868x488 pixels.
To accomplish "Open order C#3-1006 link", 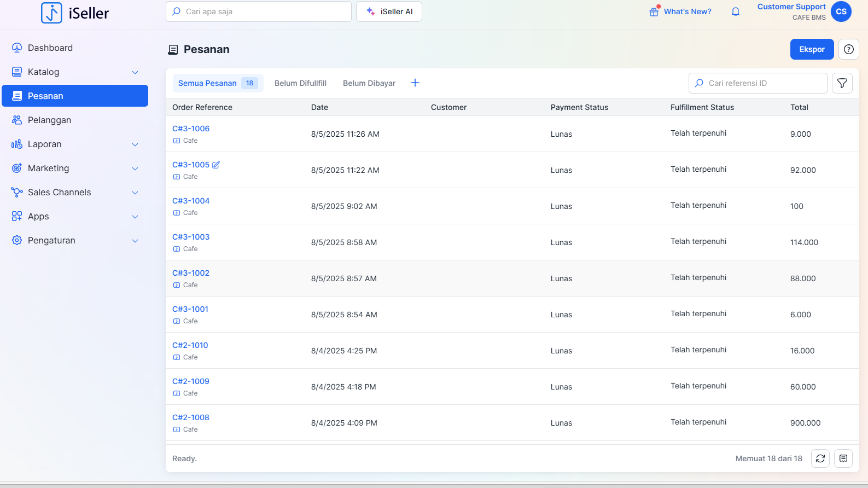I will pos(191,129).
